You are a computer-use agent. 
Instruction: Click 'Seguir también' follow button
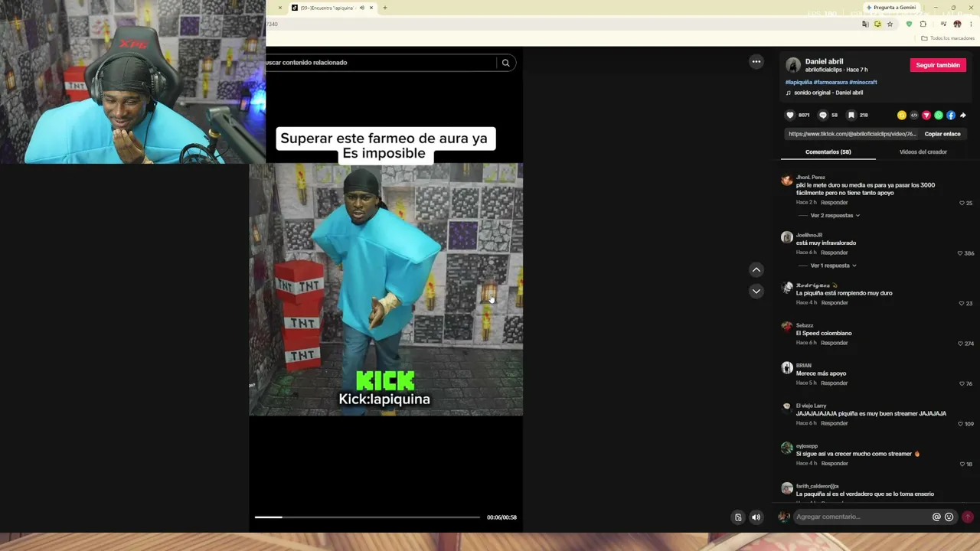(938, 65)
